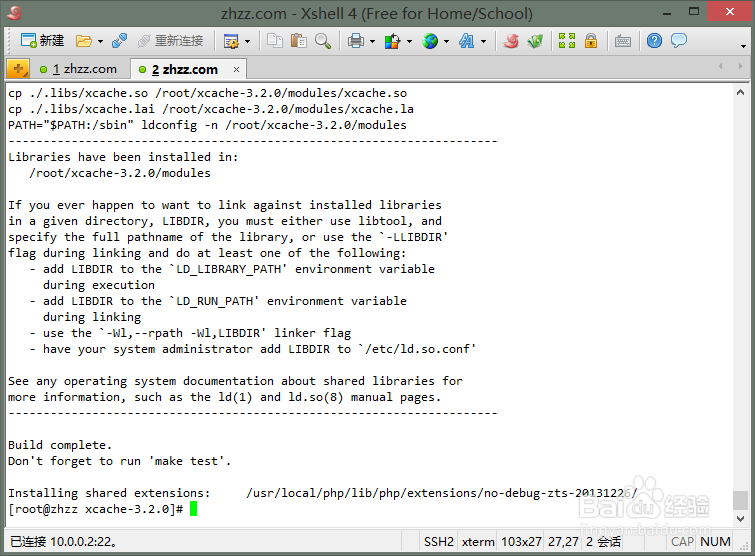The image size is (755, 556).
Task: Click the font settings icon
Action: tap(467, 41)
